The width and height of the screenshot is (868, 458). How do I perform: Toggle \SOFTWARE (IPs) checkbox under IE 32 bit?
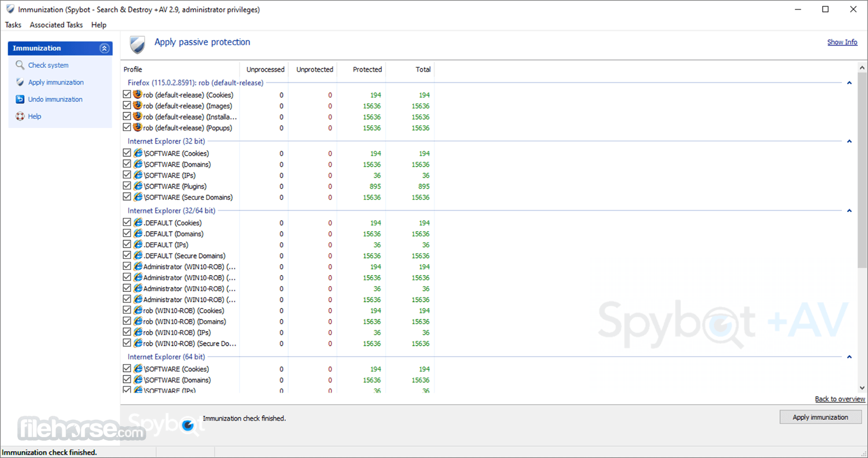[127, 175]
